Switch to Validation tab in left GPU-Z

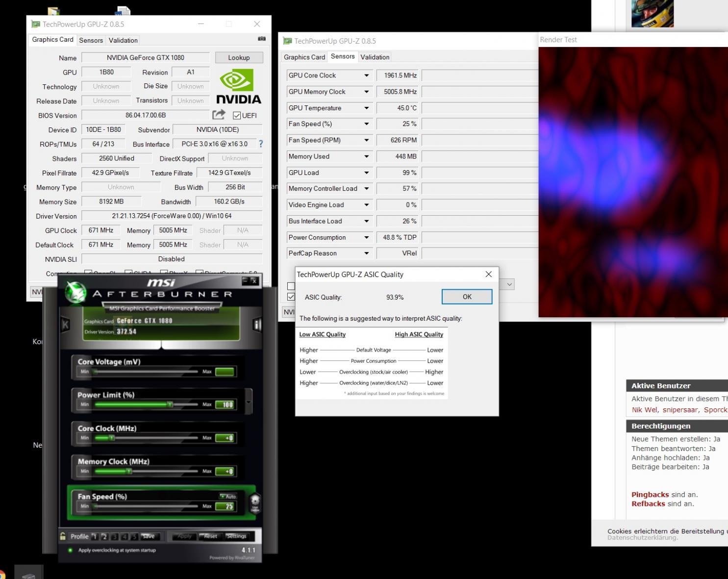click(123, 40)
